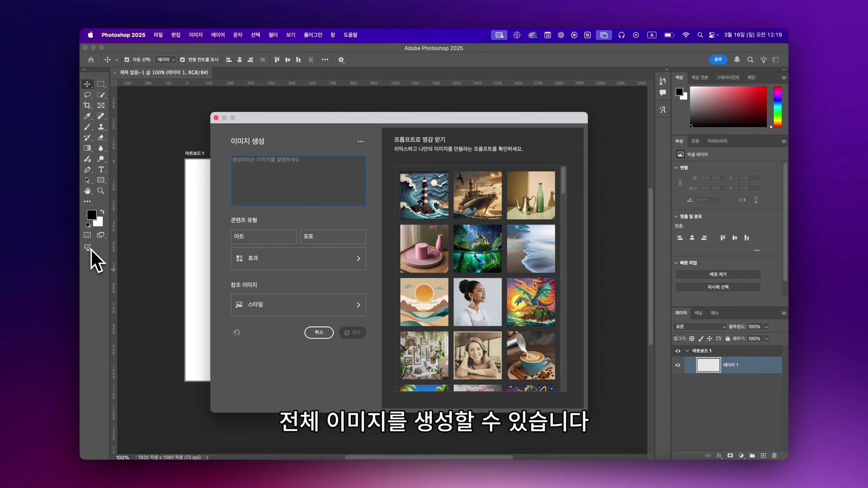The height and width of the screenshot is (488, 868).
Task: Select the Pen tool
Action: (x=87, y=170)
